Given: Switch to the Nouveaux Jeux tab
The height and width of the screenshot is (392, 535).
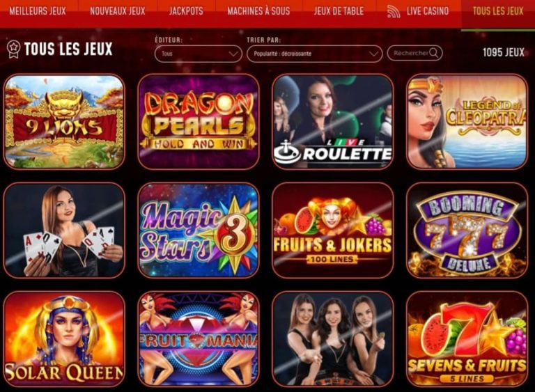Looking at the screenshot, I should tap(117, 11).
